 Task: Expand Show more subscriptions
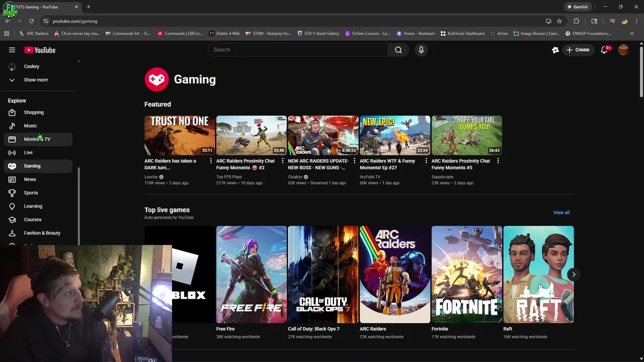39,79
